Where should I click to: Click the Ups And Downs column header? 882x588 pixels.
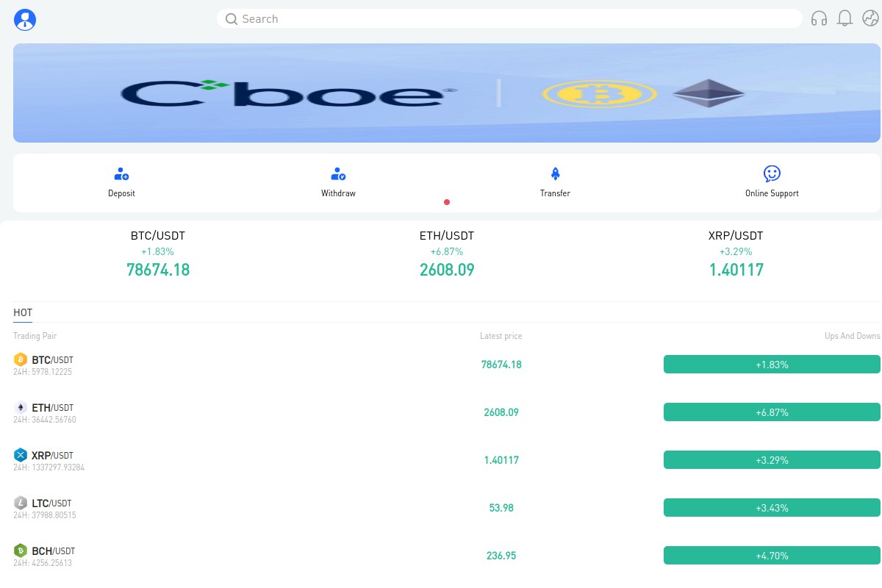click(x=853, y=336)
